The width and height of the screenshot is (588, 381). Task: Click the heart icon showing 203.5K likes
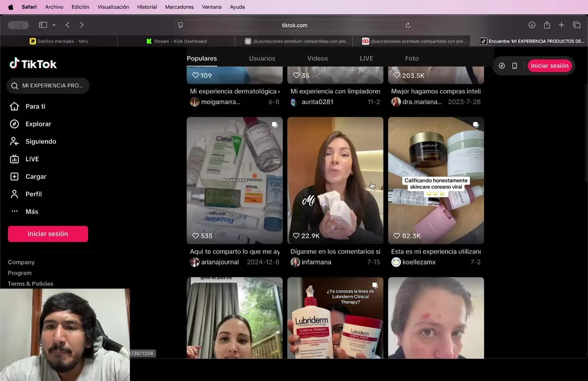tap(397, 75)
